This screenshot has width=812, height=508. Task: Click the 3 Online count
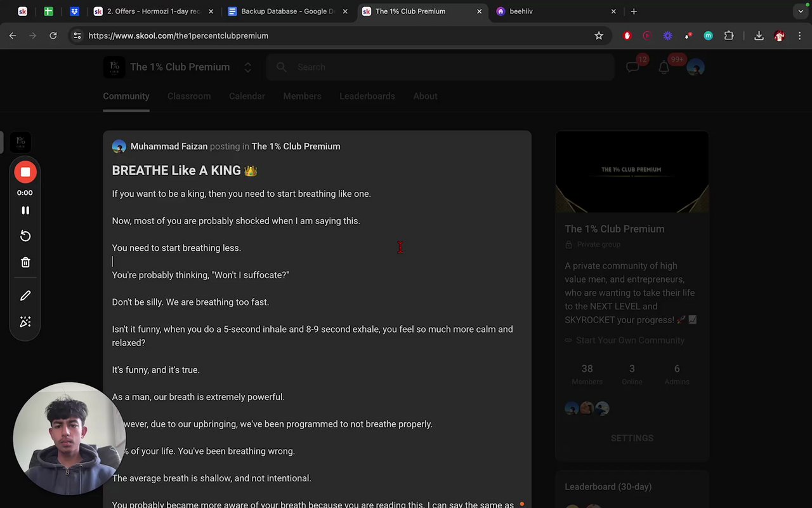pyautogui.click(x=632, y=374)
